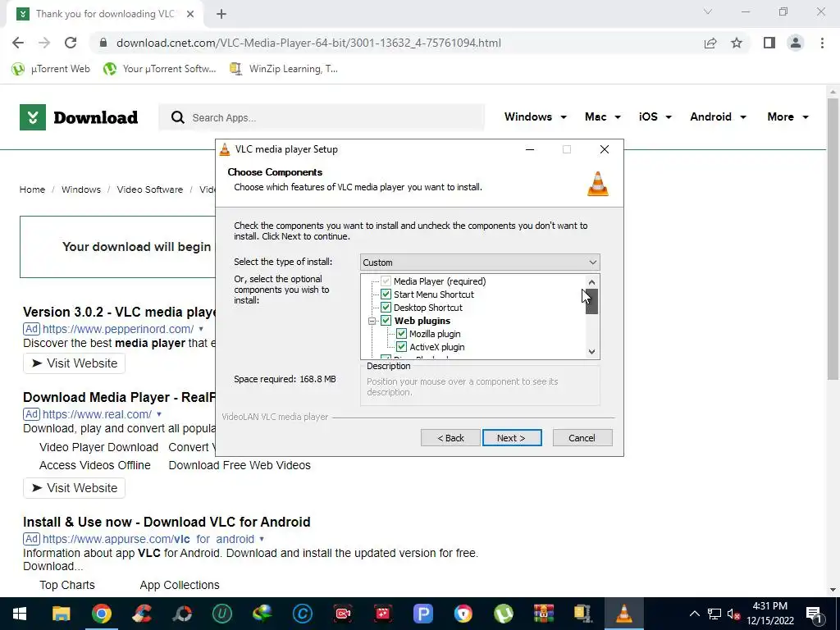Click the components list scrollbar thumb
The width and height of the screenshot is (840, 630).
[x=592, y=302]
